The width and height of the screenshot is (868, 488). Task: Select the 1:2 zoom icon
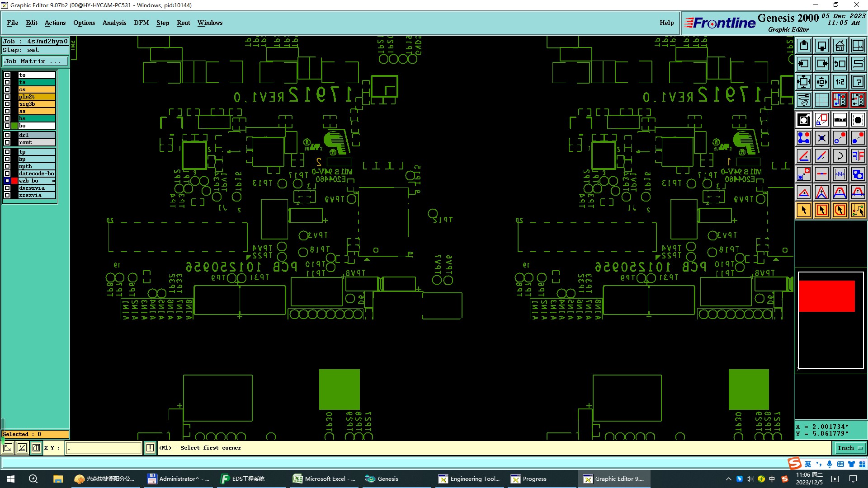click(x=840, y=82)
